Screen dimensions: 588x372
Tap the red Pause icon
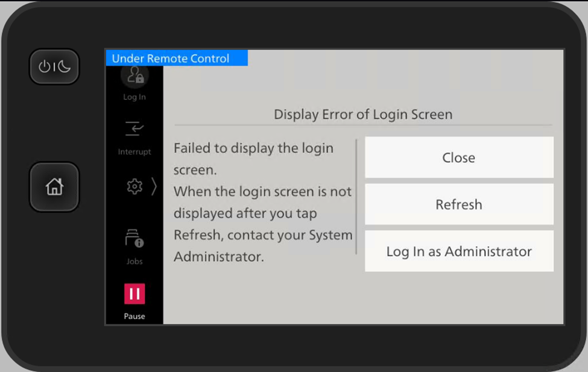(134, 294)
